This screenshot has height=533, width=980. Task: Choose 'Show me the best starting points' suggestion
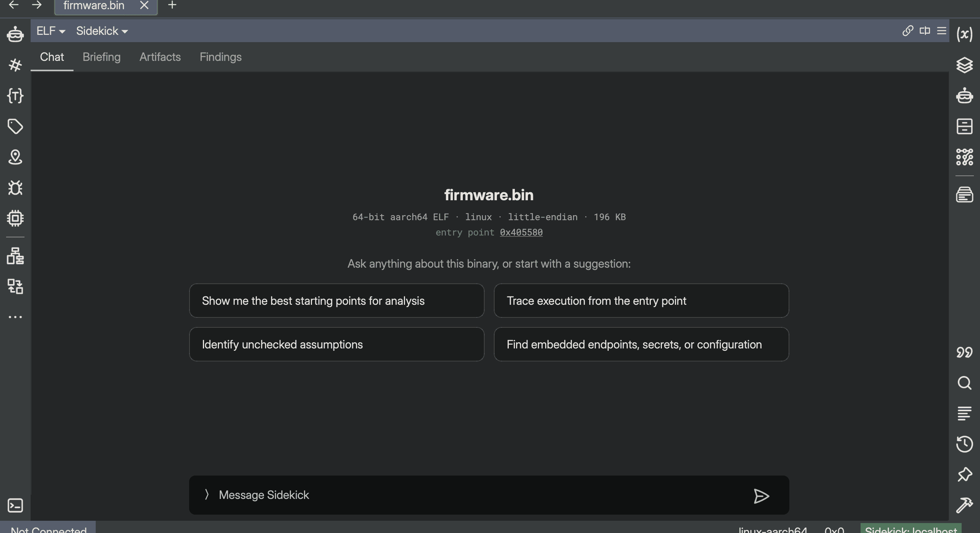click(336, 301)
